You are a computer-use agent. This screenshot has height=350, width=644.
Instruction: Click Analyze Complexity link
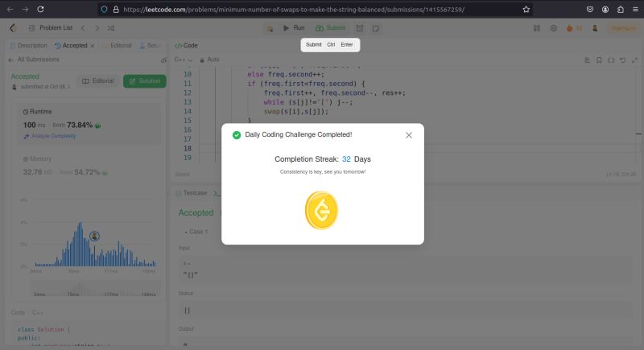(50, 136)
